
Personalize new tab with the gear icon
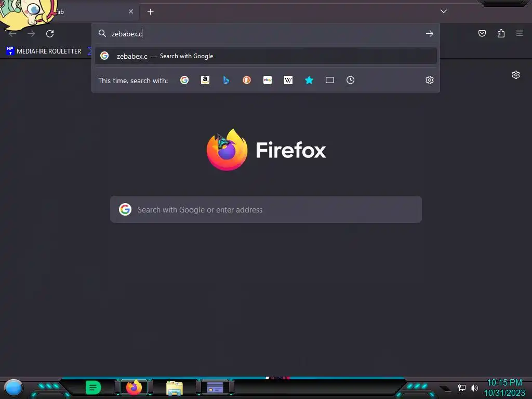tap(516, 75)
